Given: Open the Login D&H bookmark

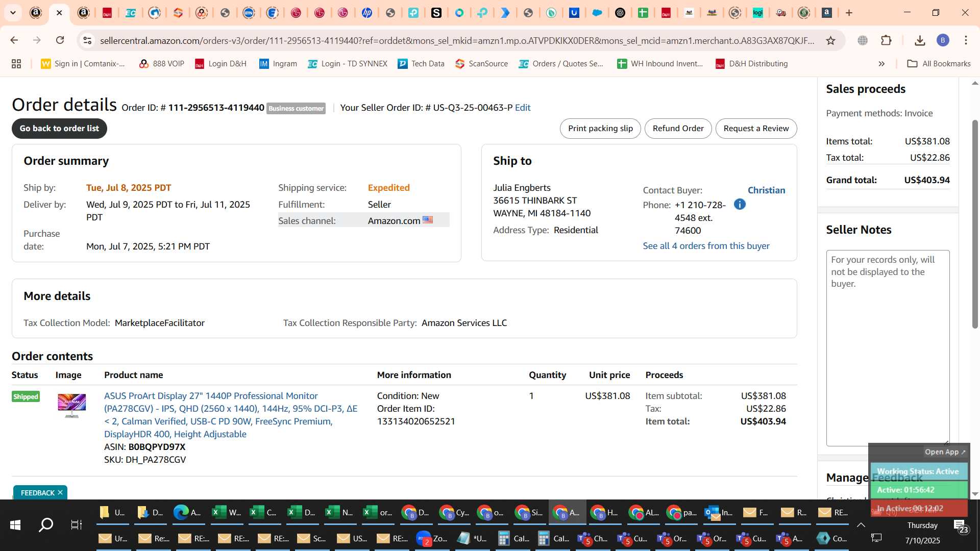Looking at the screenshot, I should [x=220, y=64].
